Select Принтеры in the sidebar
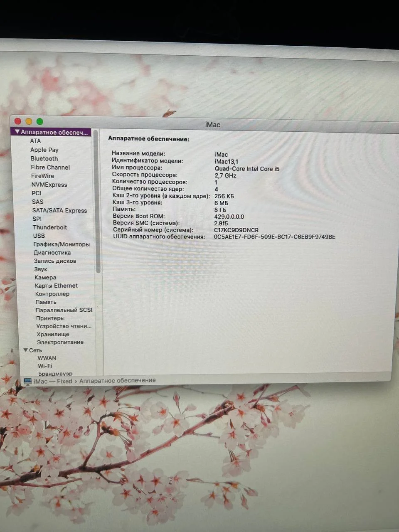Viewport: 399px width, 532px height. 50,318
